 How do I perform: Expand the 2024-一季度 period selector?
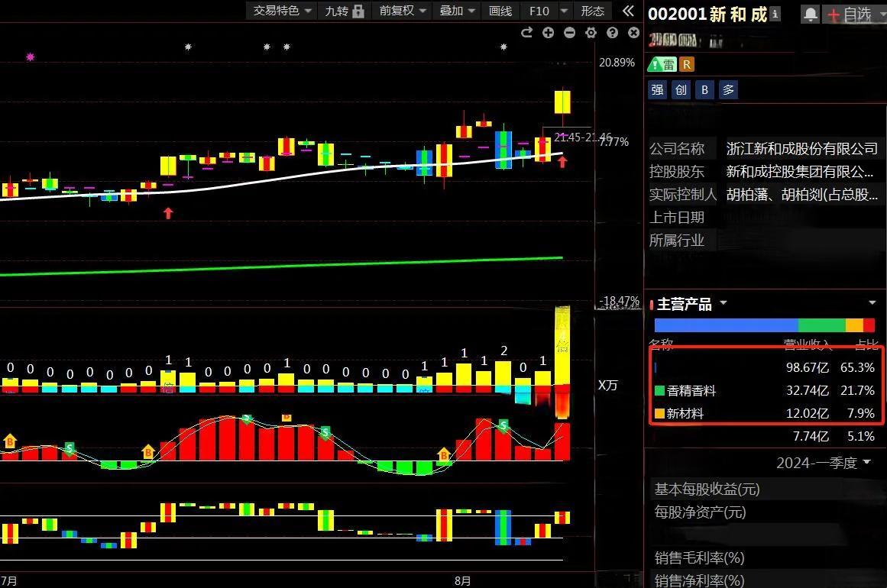click(824, 463)
